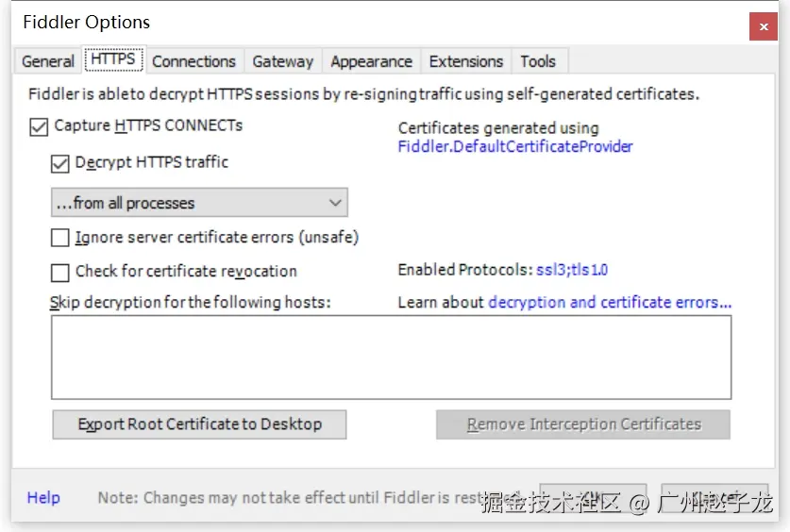790x532 pixels.
Task: Click Fiddler.DefaultCertificateProvider link
Action: [x=515, y=146]
